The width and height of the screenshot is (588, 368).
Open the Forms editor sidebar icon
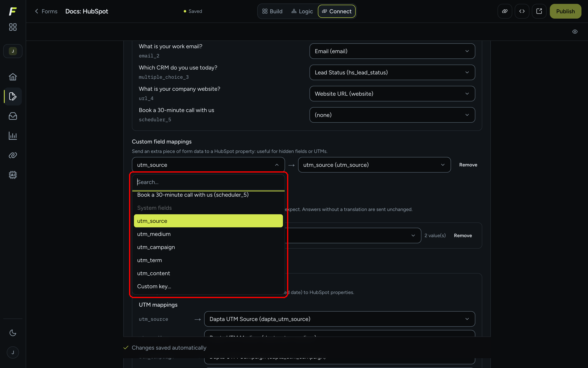(x=13, y=96)
